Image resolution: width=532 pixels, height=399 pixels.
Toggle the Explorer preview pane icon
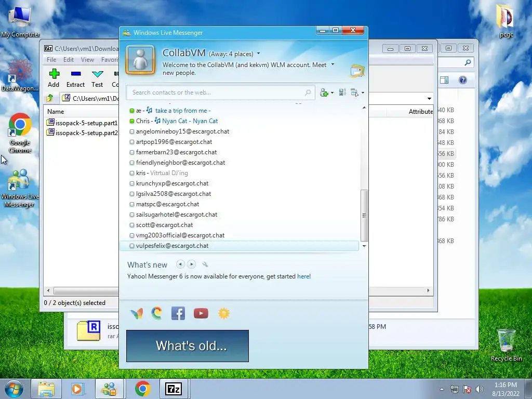click(444, 80)
